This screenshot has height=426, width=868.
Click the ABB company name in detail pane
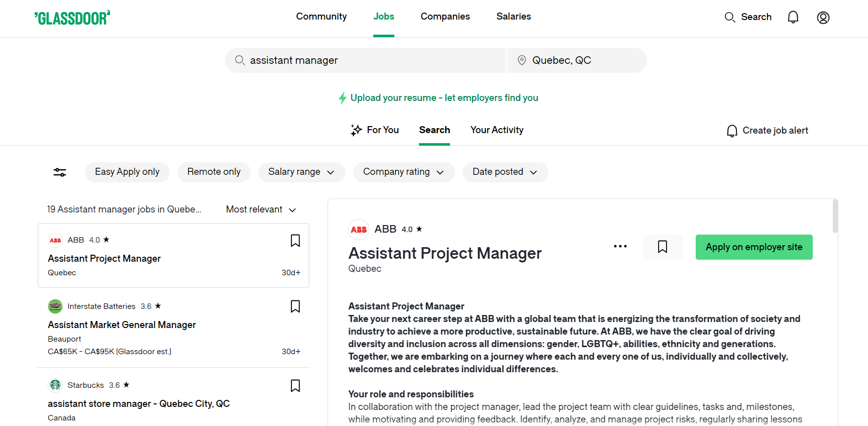pos(385,229)
